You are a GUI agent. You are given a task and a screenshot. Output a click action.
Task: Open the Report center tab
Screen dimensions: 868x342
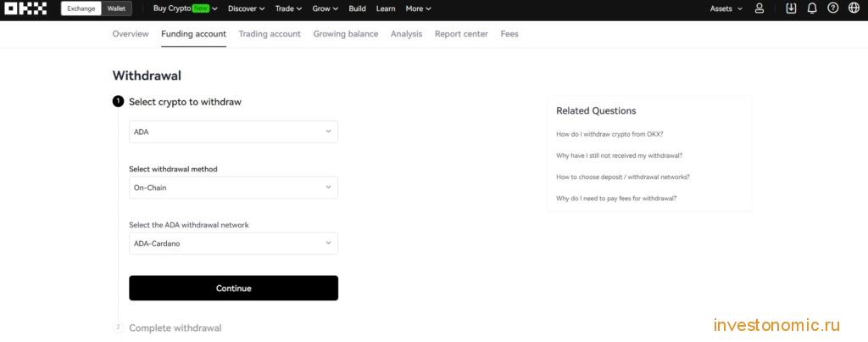(462, 34)
